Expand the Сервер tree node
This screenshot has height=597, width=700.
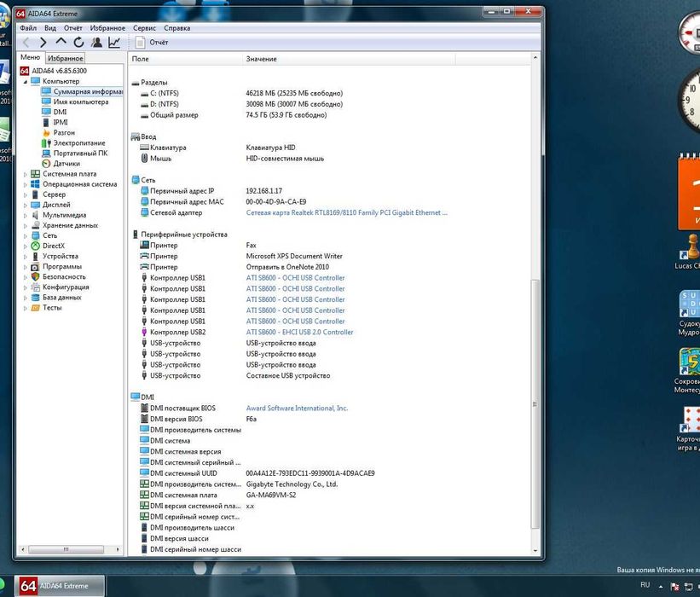point(25,194)
